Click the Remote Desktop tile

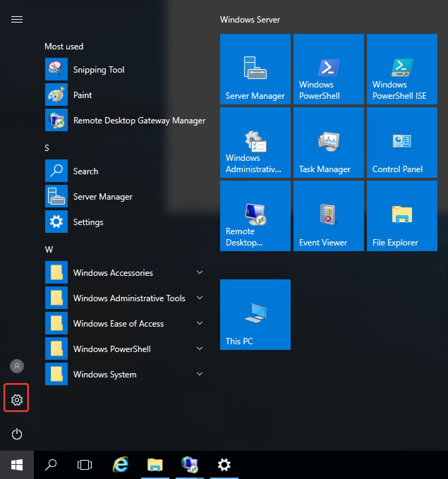pyautogui.click(x=255, y=216)
